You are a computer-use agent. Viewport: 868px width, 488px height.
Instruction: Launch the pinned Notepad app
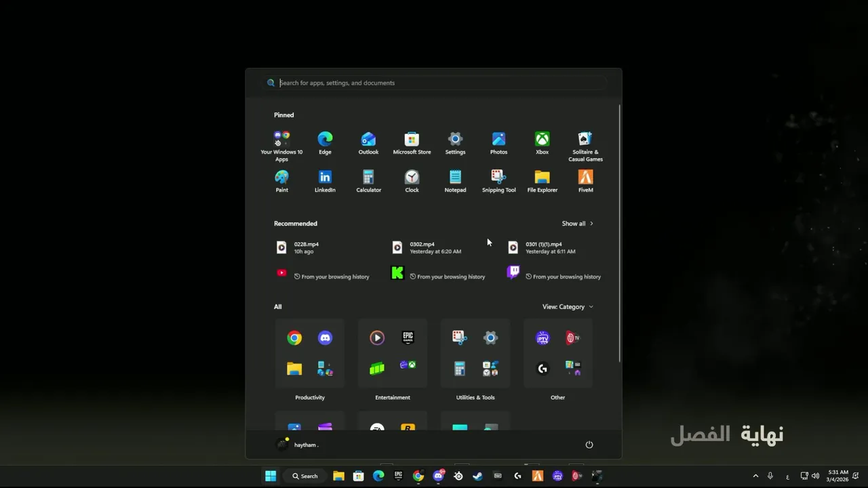click(x=455, y=182)
